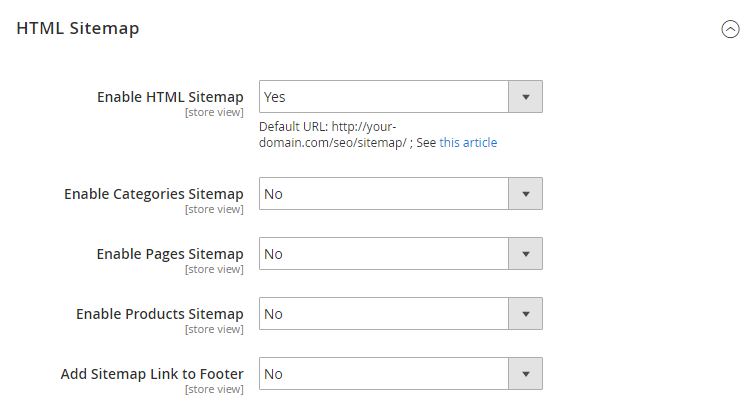The image size is (751, 418).
Task: Open the "this article" link
Action: pos(468,143)
